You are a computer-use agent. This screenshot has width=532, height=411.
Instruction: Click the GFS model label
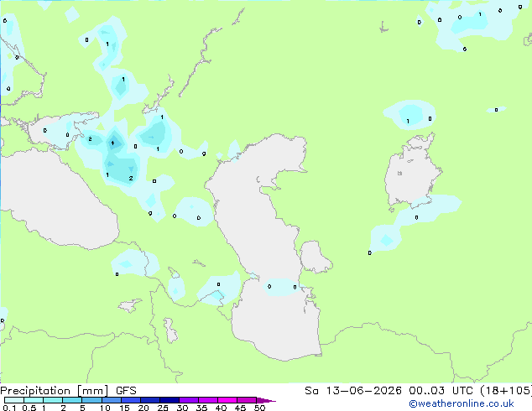pos(126,391)
